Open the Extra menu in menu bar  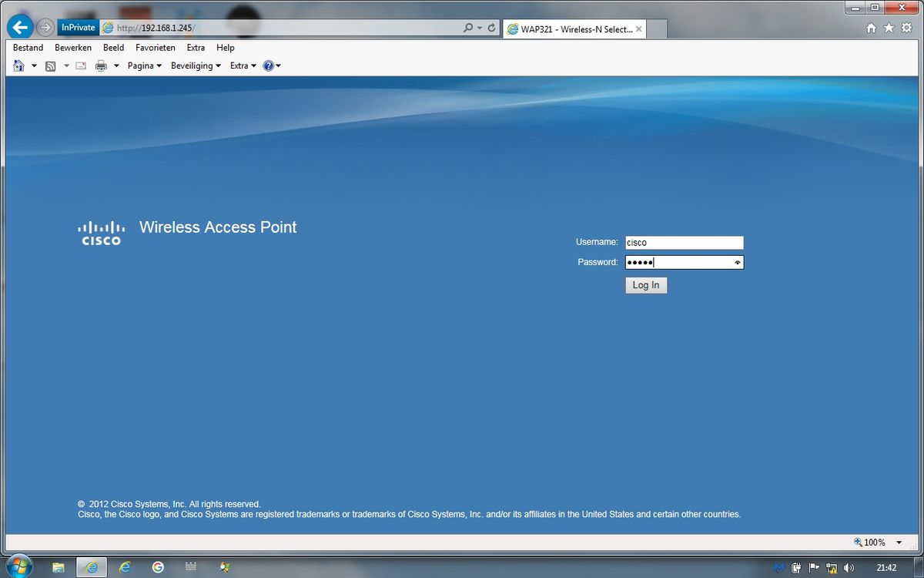tap(196, 48)
